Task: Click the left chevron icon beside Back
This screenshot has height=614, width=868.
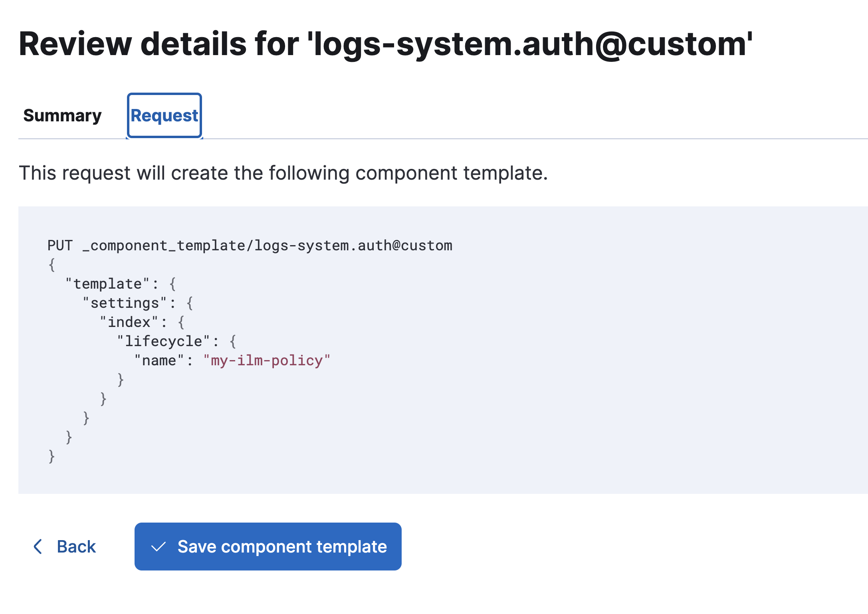Action: click(38, 547)
